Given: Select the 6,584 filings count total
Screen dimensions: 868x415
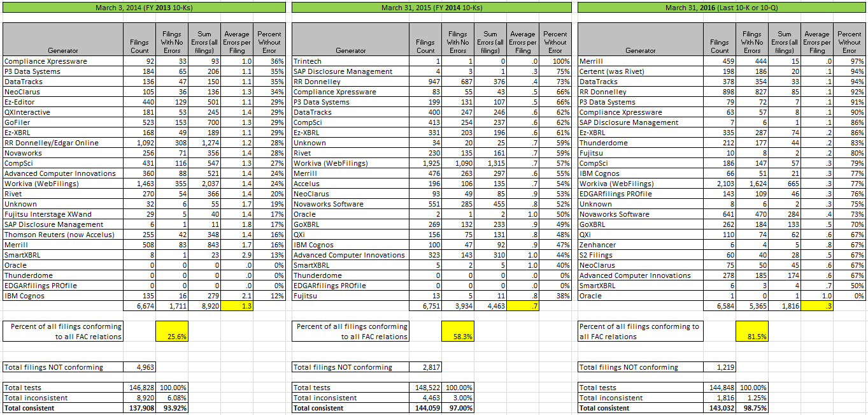Looking at the screenshot, I should click(x=720, y=306).
